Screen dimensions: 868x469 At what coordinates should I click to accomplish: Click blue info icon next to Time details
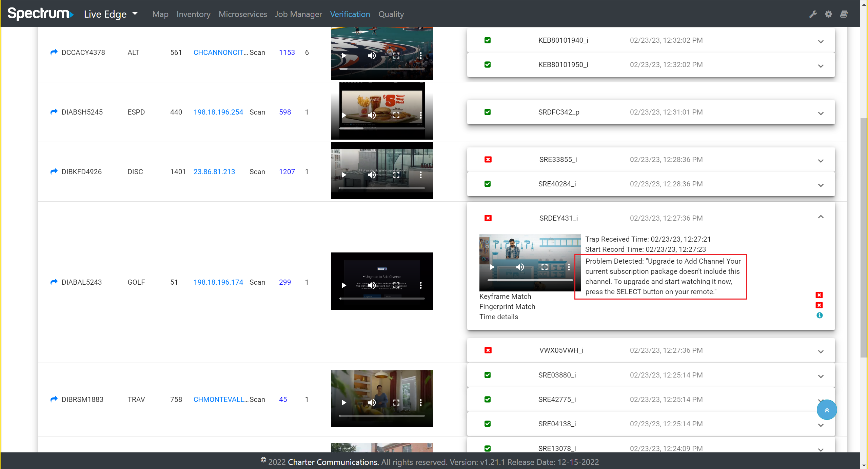tap(820, 315)
